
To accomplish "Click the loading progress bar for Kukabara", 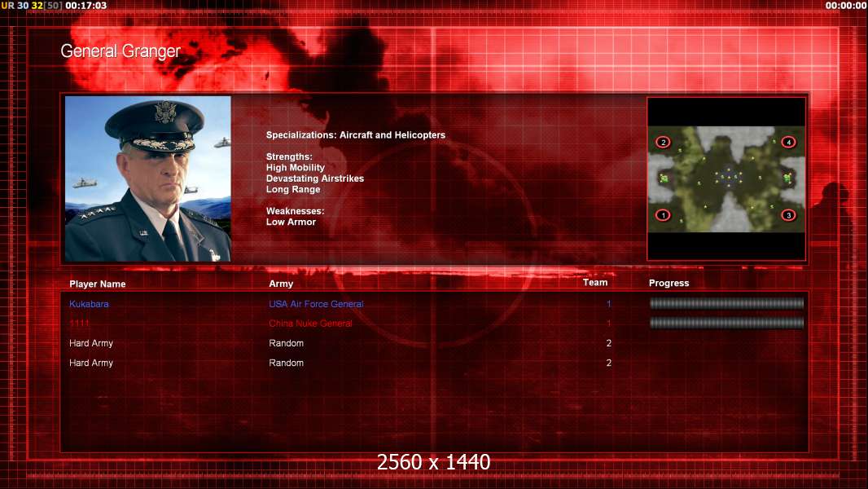I will [x=726, y=303].
